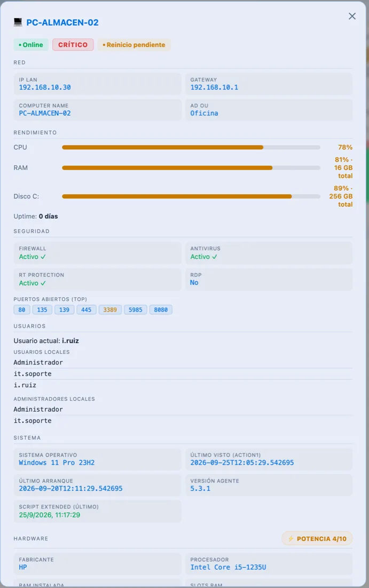Image resolution: width=369 pixels, height=588 pixels.
Task: Click the CRÍTICO severity badge
Action: click(x=73, y=44)
